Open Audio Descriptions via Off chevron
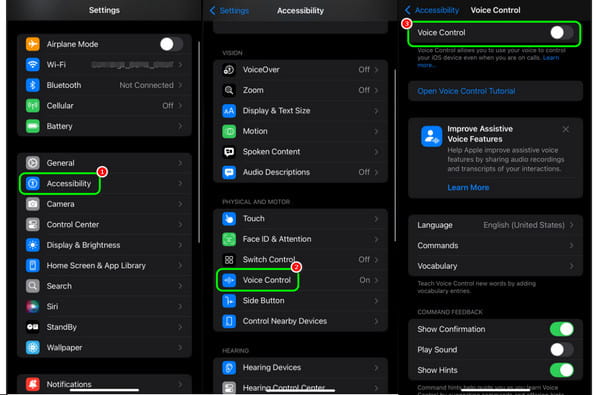This screenshot has width=600, height=395. (377, 172)
